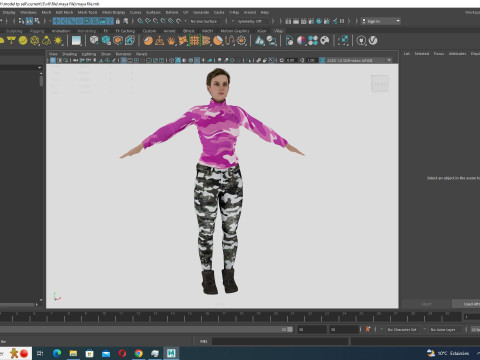Switch to the Animation shelf tab
This screenshot has width=480, height=360.
tap(61, 31)
